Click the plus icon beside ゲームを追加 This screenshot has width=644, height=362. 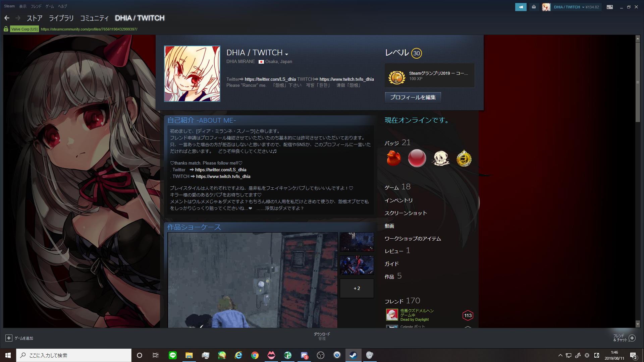(x=9, y=338)
